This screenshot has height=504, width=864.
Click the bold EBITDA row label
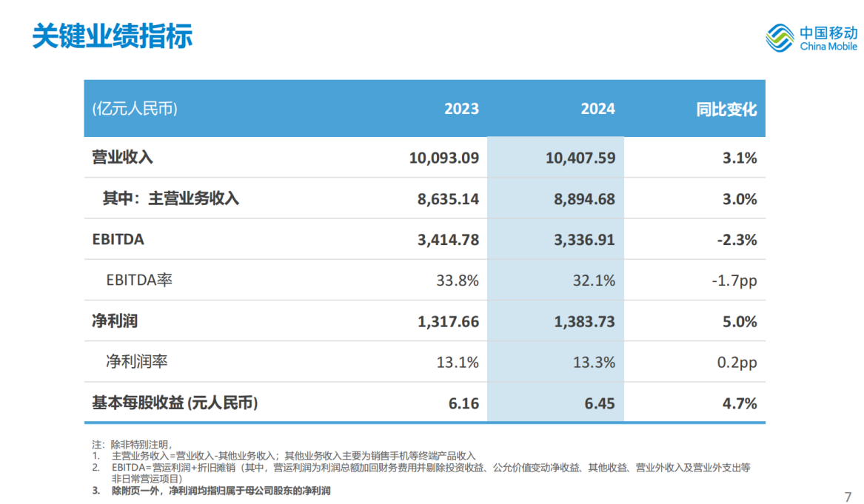(x=118, y=239)
